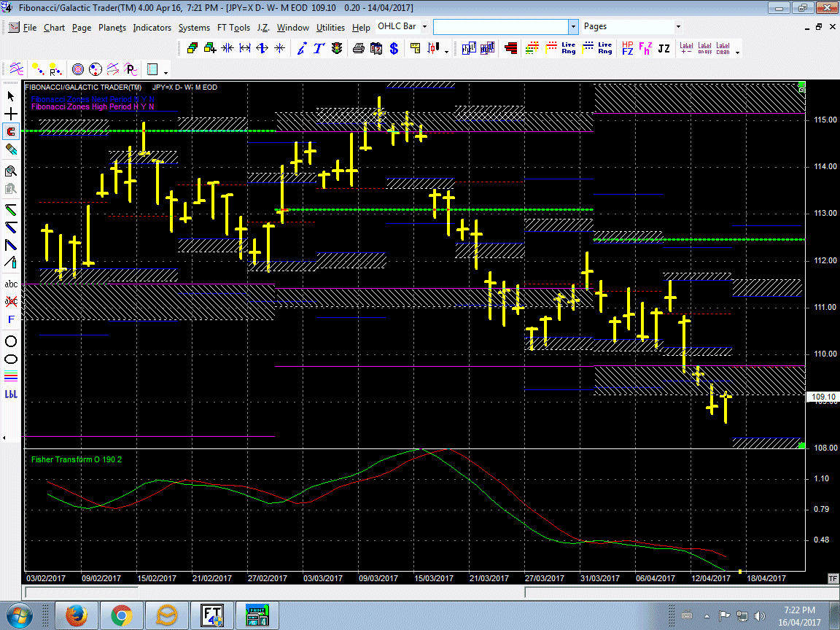Open the Page menu
Viewport: 840px width, 630px height.
[82, 27]
